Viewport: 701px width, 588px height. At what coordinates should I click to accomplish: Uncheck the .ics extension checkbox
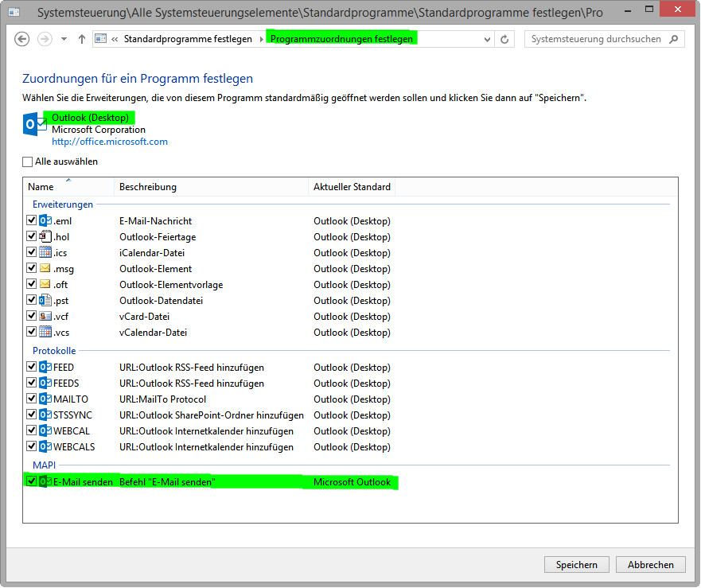pos(31,252)
